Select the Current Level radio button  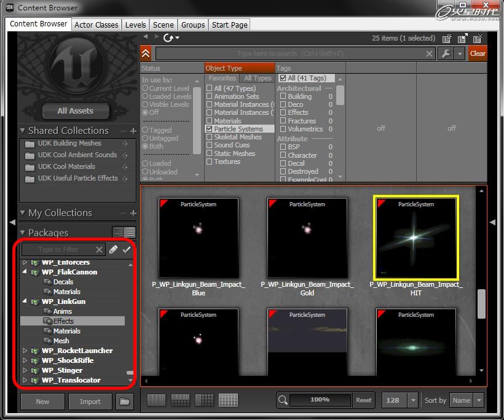tap(145, 88)
